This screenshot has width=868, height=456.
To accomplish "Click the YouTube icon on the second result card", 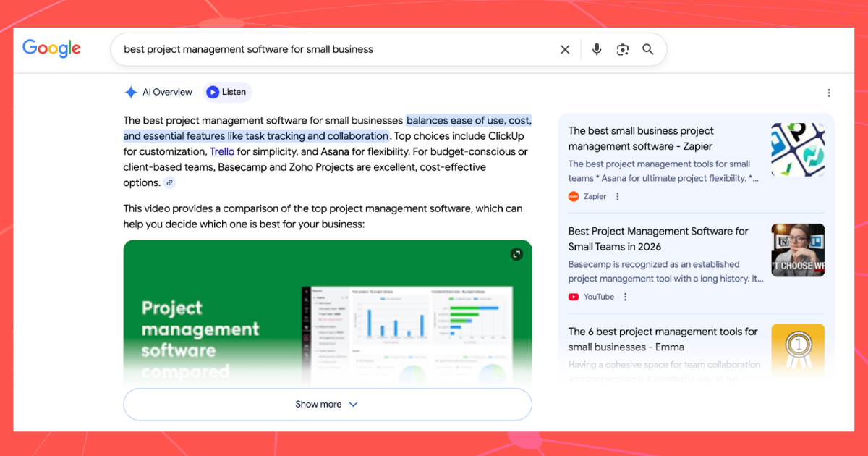I will 574,297.
